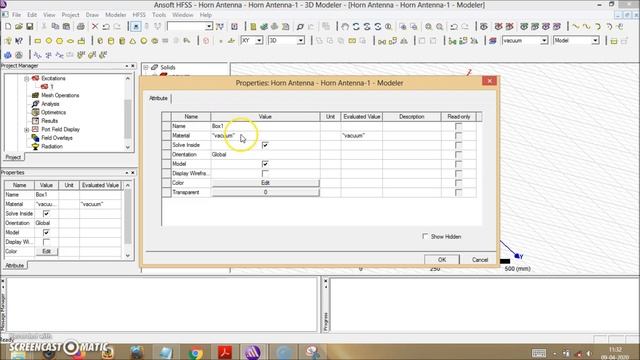The image size is (640, 360).
Task: Open the 3D movement mode dropdown
Action: tap(300, 41)
